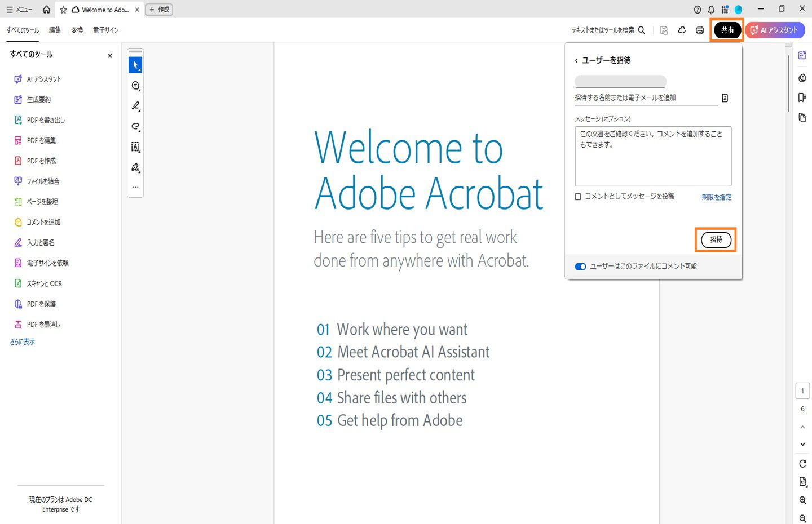Select ページを整理 tool

pos(36,202)
